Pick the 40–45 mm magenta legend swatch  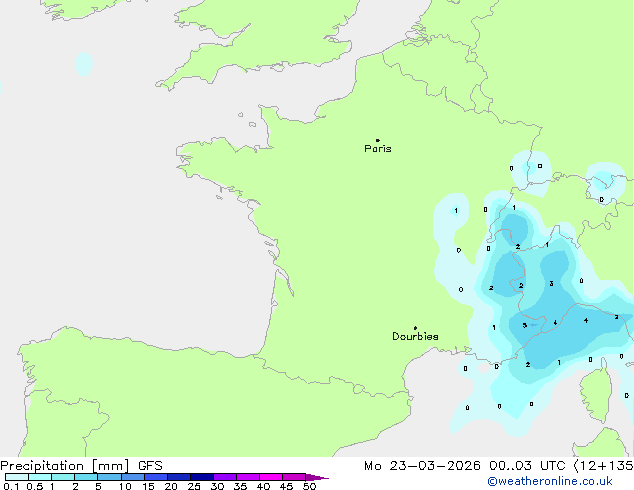point(271,477)
